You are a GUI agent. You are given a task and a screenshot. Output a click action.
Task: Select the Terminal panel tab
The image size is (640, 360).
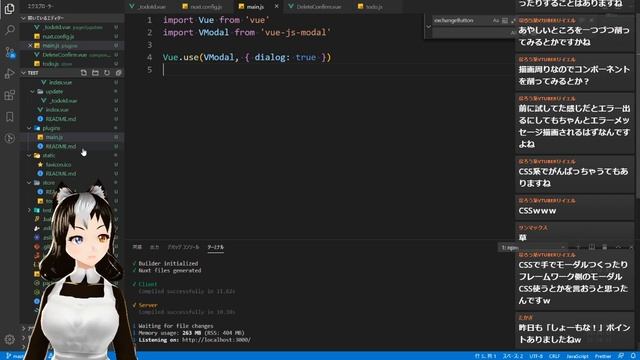[x=216, y=247]
